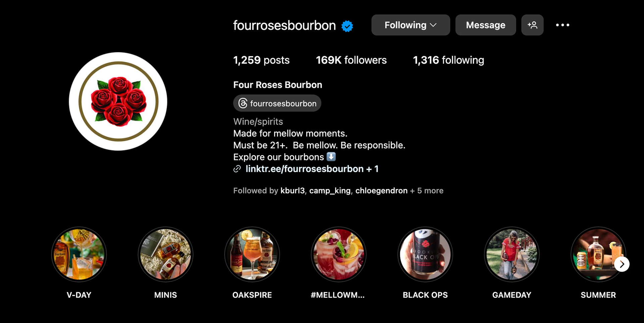Message the fourrosesbourbon account
Viewport: 644px width, 323px height.
point(485,25)
